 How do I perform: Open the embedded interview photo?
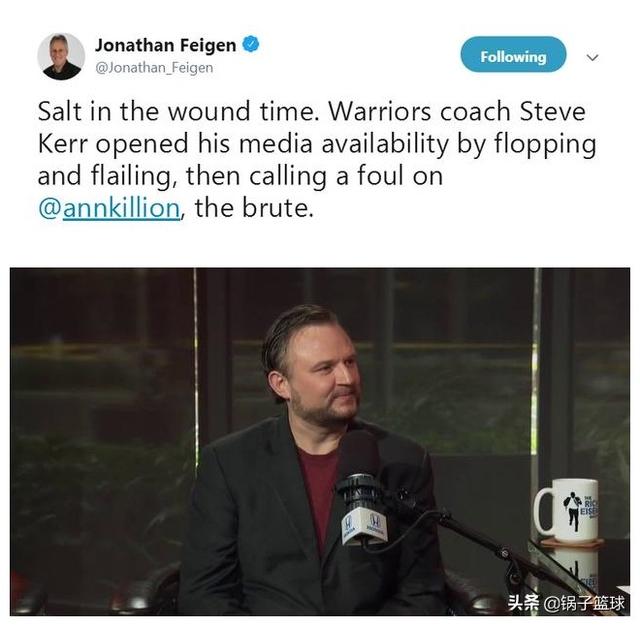(320, 442)
